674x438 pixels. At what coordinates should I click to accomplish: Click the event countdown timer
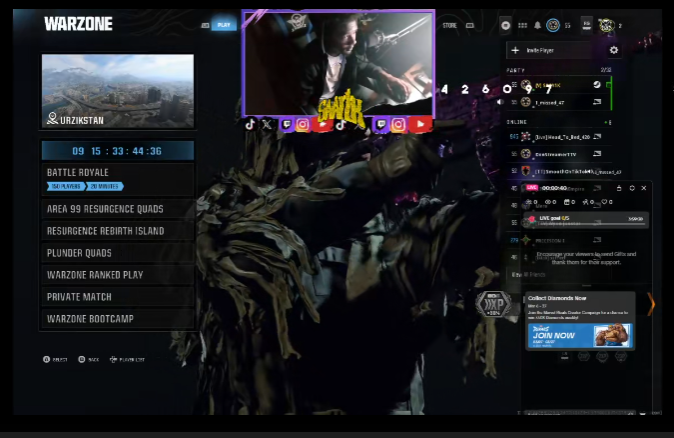click(x=118, y=151)
